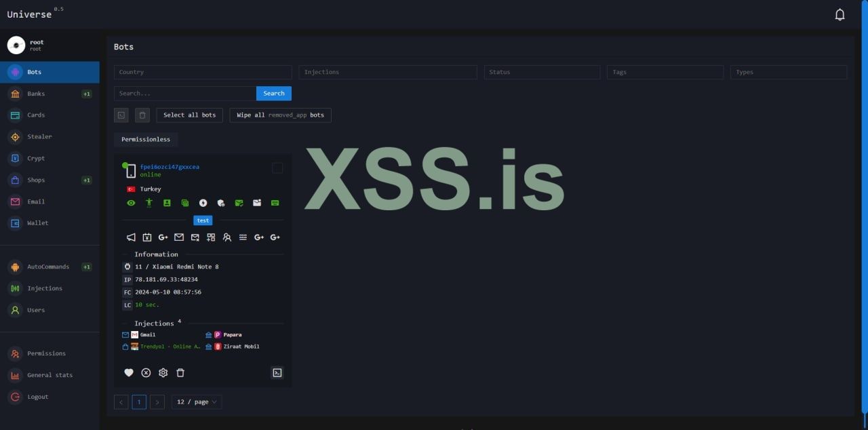Select IP text 78.181.69.33:48234
868x430 pixels.
point(166,279)
